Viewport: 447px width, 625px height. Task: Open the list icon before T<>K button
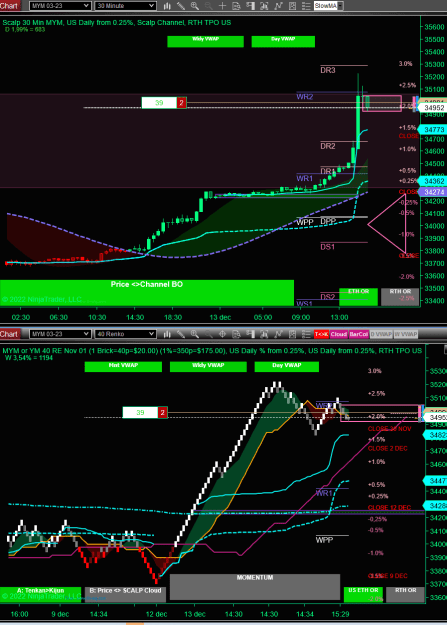pos(306,334)
